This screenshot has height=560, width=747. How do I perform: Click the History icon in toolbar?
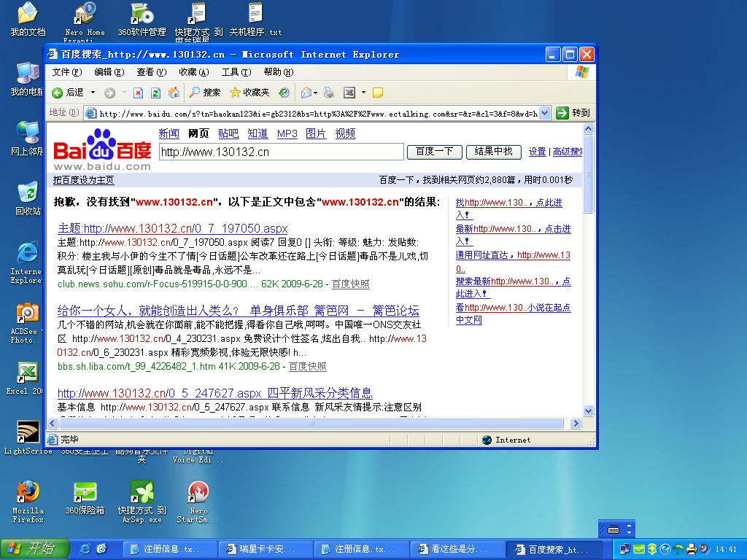point(284,93)
